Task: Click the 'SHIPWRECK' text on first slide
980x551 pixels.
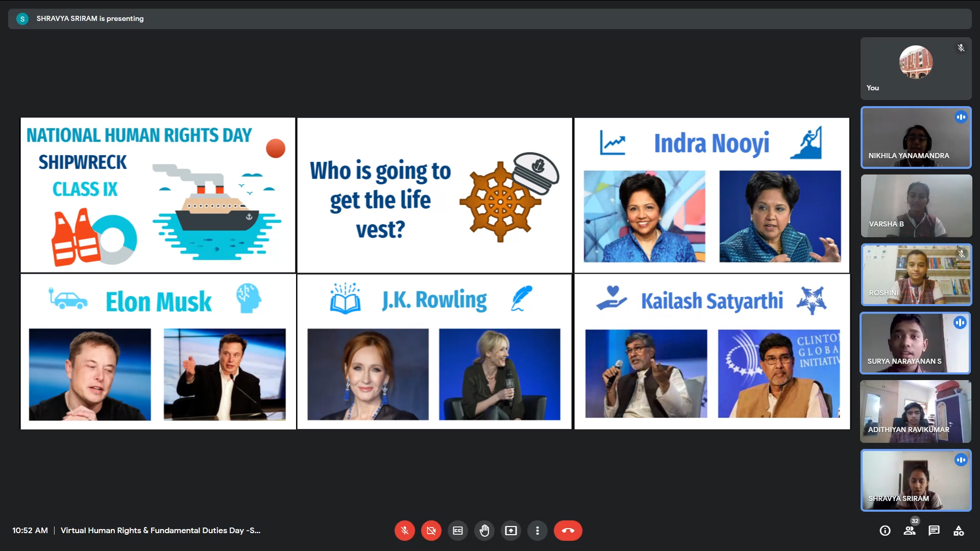Action: point(83,162)
